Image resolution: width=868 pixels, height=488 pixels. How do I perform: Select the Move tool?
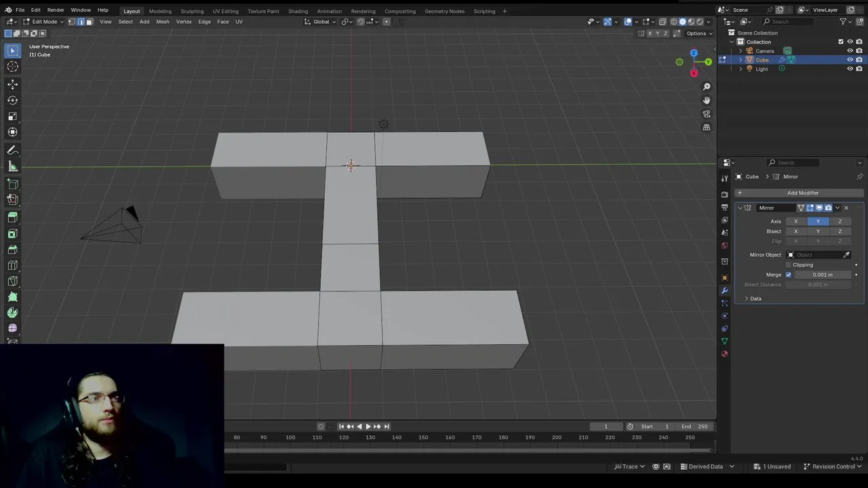tap(12, 84)
